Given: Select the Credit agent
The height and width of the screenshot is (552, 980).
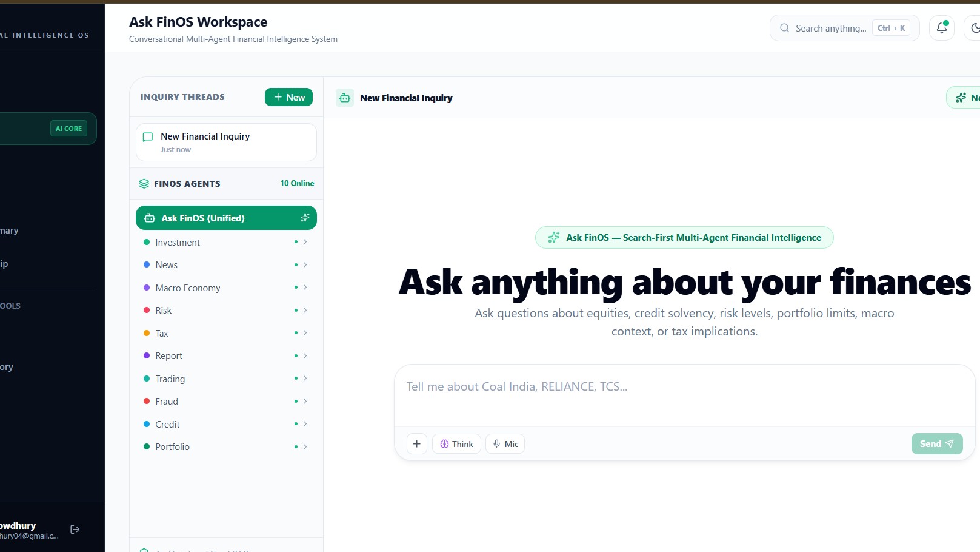Looking at the screenshot, I should (x=226, y=424).
